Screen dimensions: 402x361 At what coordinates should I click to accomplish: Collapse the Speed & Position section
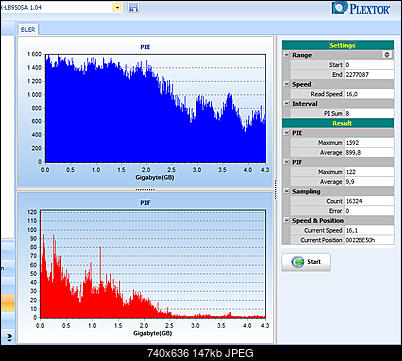[x=286, y=220]
